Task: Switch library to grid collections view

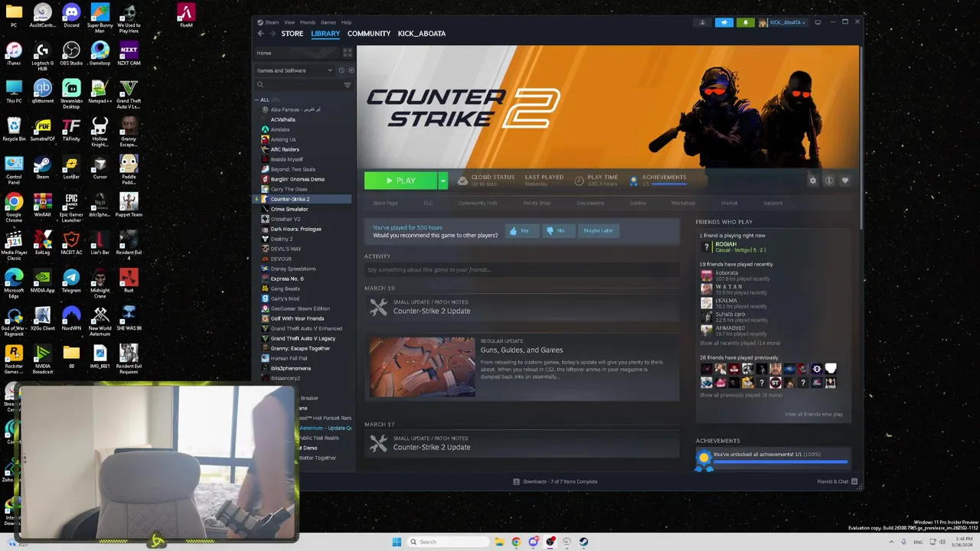Action: (347, 53)
